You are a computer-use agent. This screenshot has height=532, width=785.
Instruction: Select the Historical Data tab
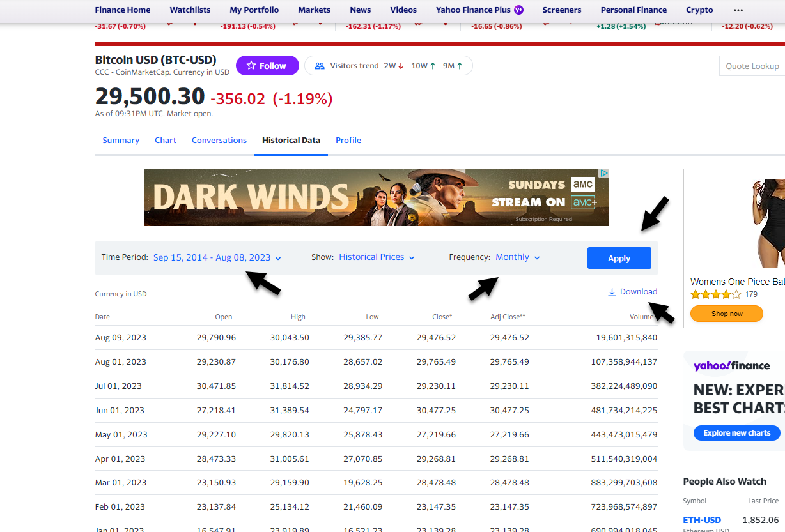[x=291, y=141]
